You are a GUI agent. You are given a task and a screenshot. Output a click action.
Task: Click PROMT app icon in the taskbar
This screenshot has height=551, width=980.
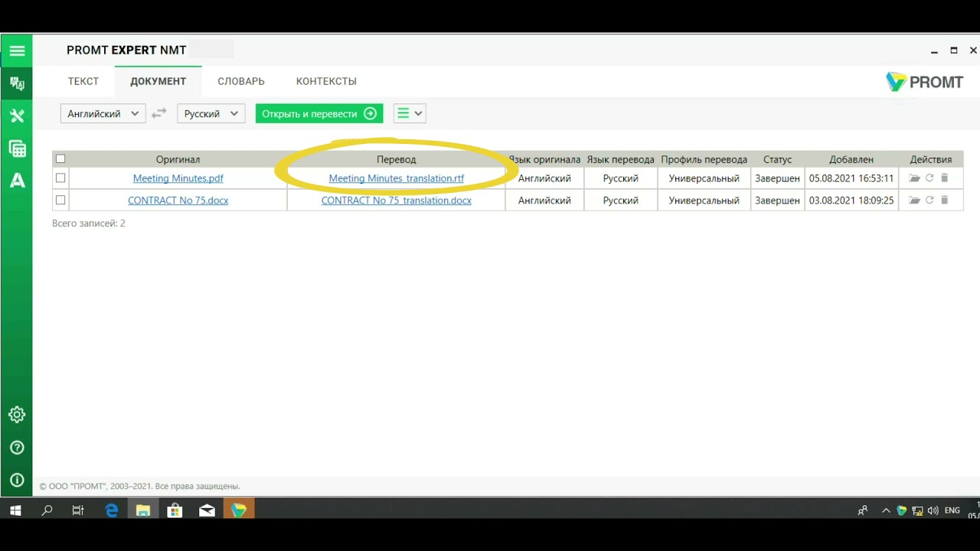click(x=239, y=510)
